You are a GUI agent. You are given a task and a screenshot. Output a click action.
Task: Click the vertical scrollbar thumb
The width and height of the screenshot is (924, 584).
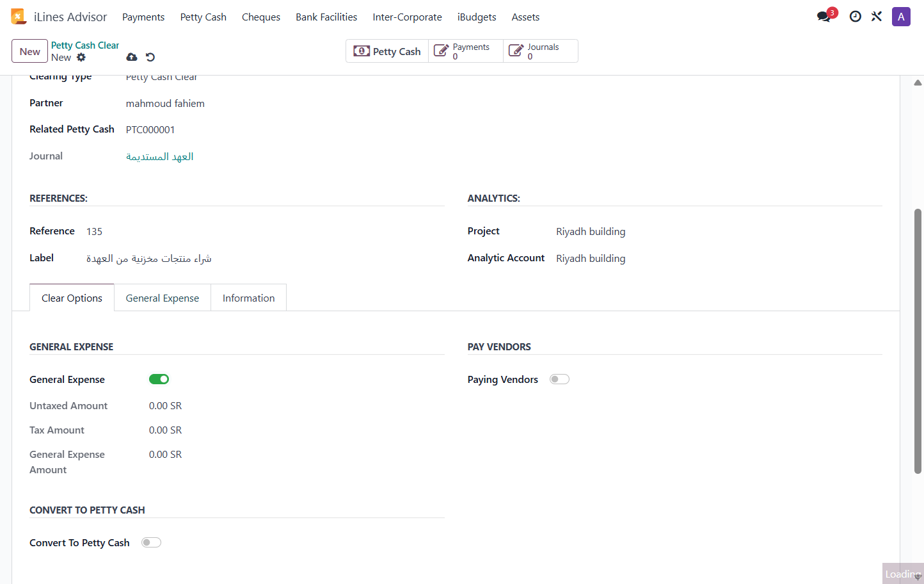tap(918, 341)
